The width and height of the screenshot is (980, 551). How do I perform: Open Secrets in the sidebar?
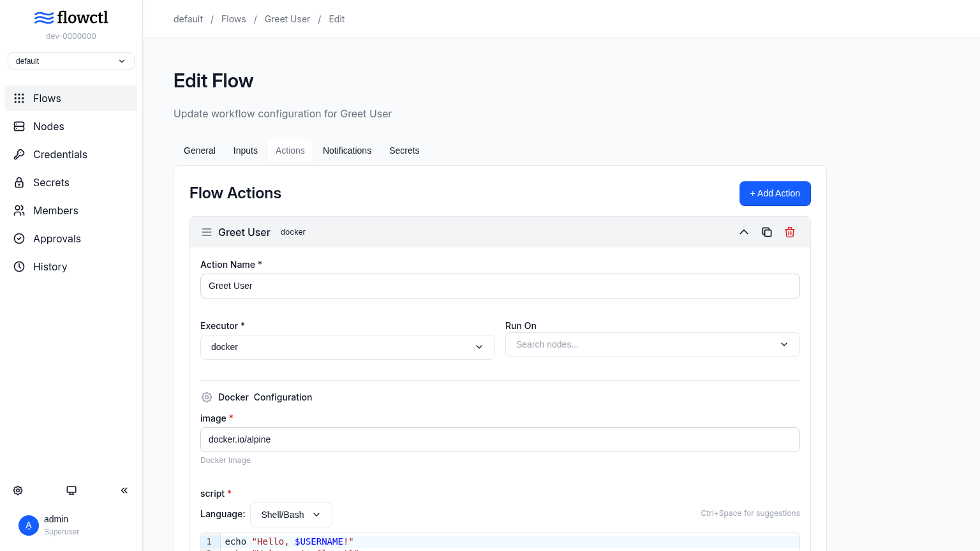(71, 182)
